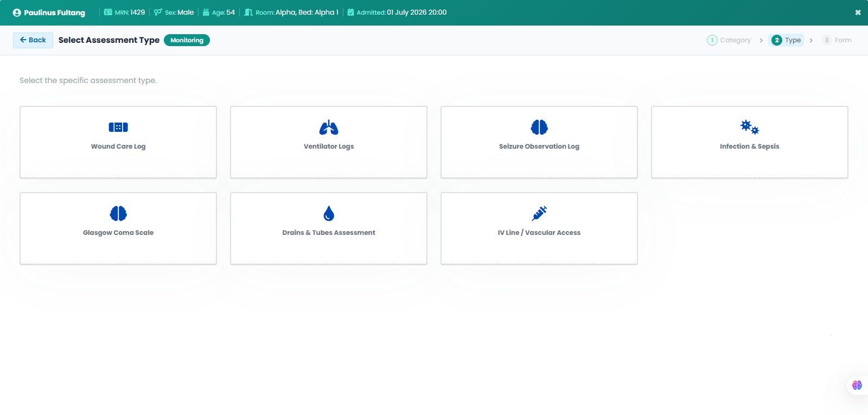Click the IV Line / Vascular Access label
Screen dimensions: 868x415
[x=539, y=233]
